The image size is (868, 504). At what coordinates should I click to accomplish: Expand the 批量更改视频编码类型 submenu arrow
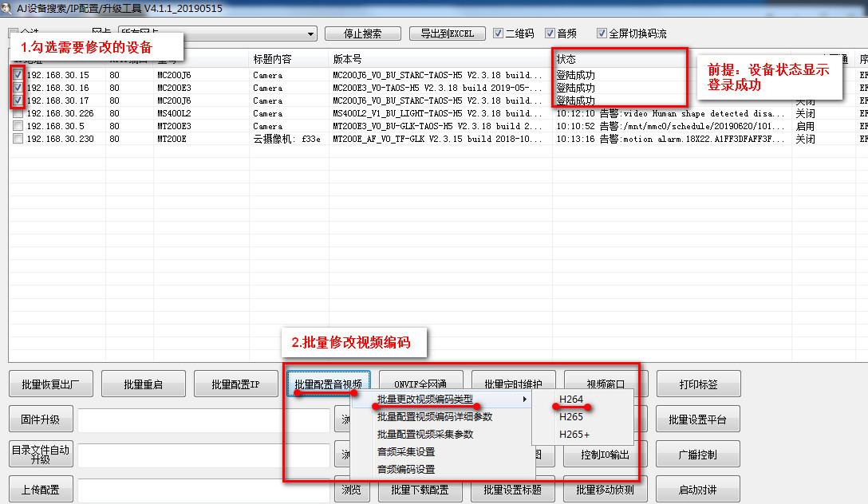point(524,399)
